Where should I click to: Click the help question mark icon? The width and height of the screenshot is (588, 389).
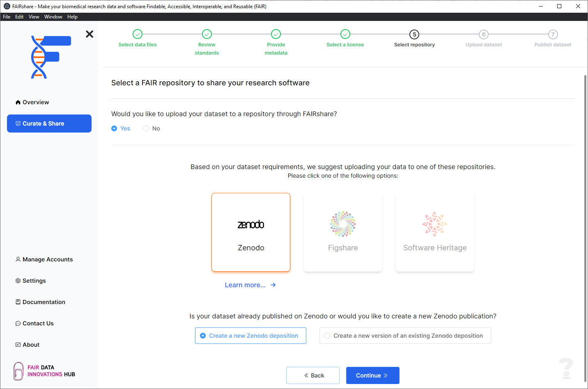566,368
